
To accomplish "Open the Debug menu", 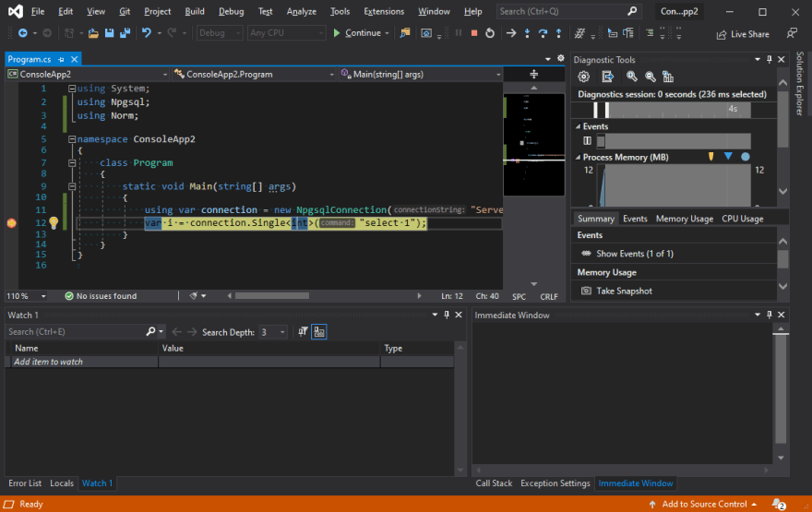I will (231, 11).
